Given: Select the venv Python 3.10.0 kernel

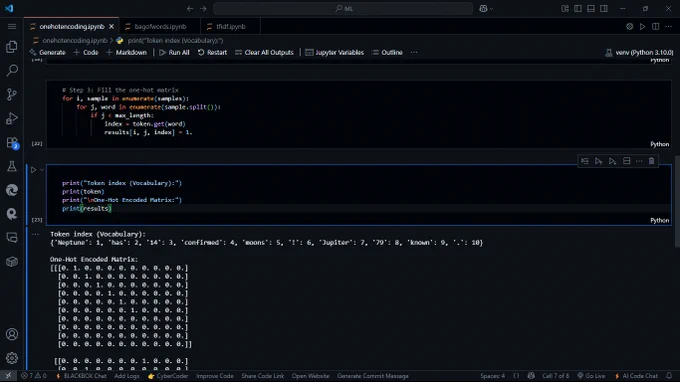Looking at the screenshot, I should coord(639,52).
